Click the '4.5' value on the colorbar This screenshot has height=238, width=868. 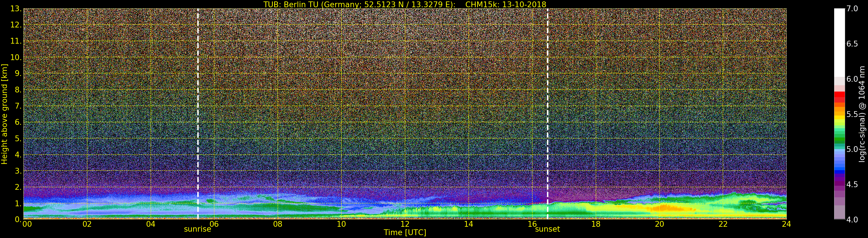[x=852, y=185]
